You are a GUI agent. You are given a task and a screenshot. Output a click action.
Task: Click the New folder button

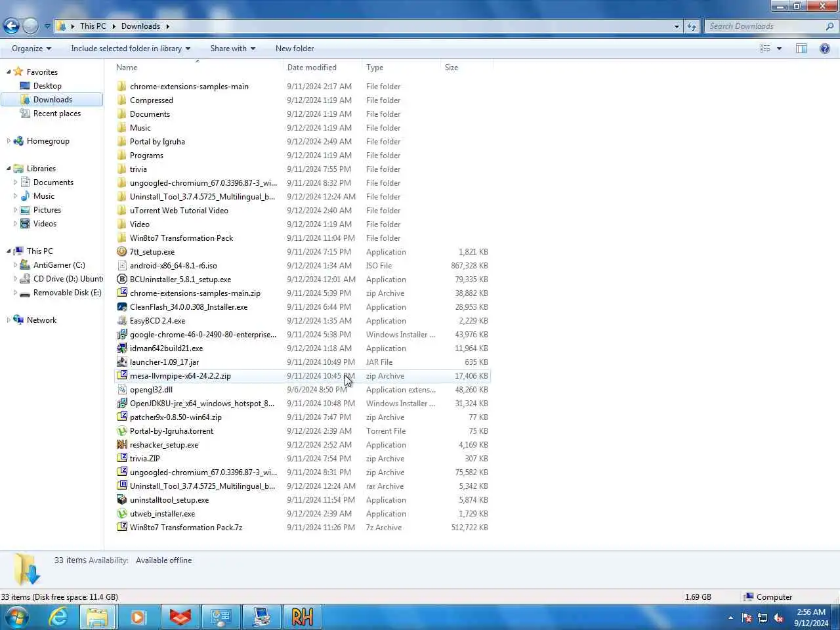pyautogui.click(x=295, y=49)
